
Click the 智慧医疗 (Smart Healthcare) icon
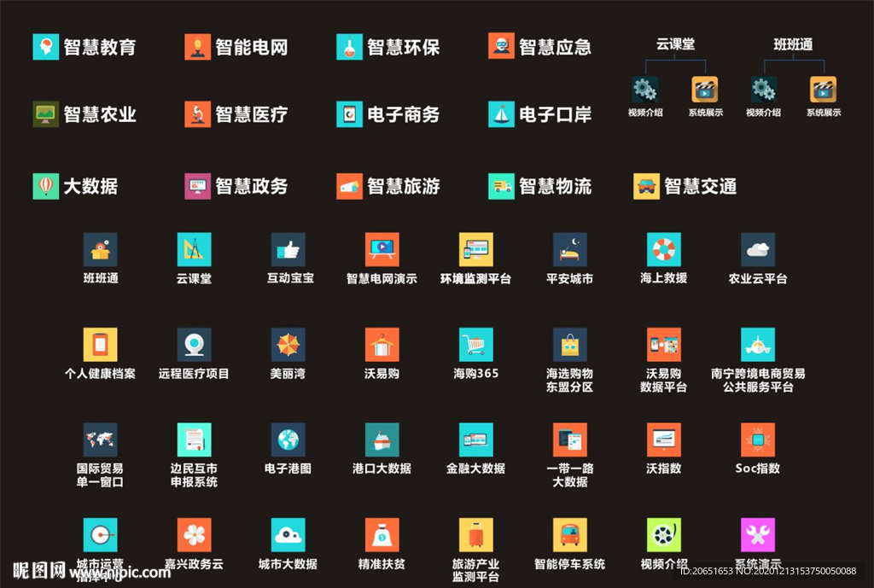point(198,114)
